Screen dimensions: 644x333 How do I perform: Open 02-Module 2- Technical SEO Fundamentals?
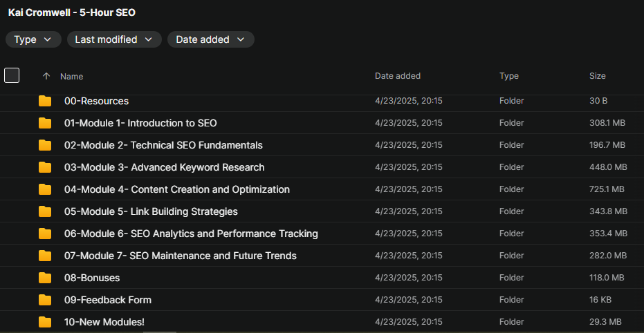coord(163,145)
